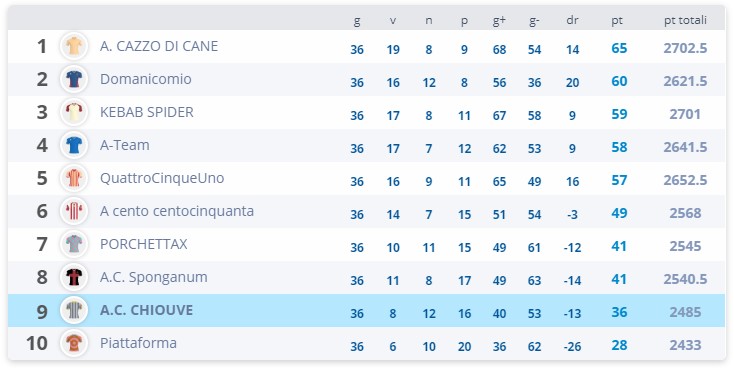Open the A.C. CHIOUVE team link
Screen dimensions: 734x370
(146, 310)
